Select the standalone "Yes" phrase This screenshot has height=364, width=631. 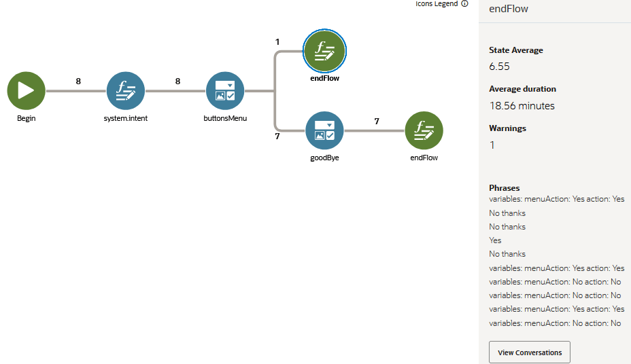(495, 240)
